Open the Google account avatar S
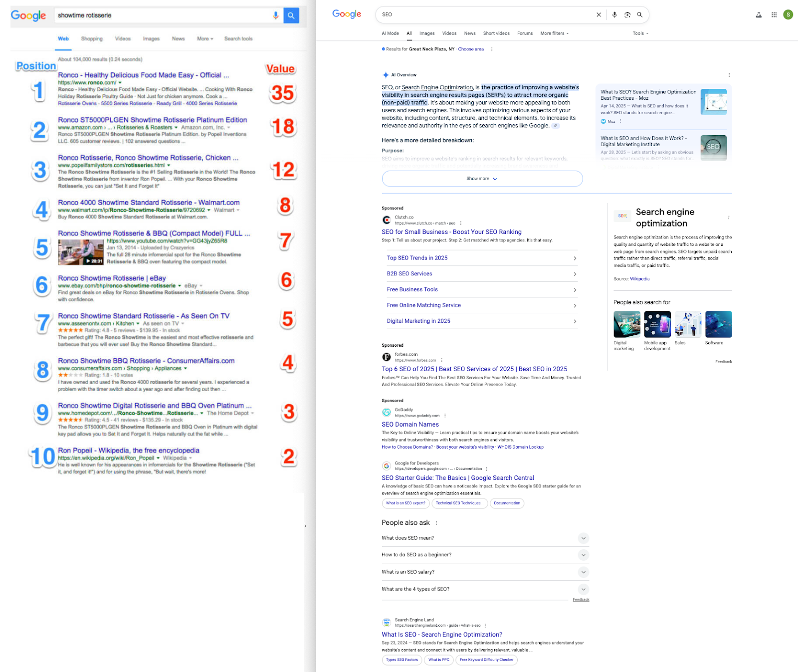798x672 pixels. tap(788, 15)
